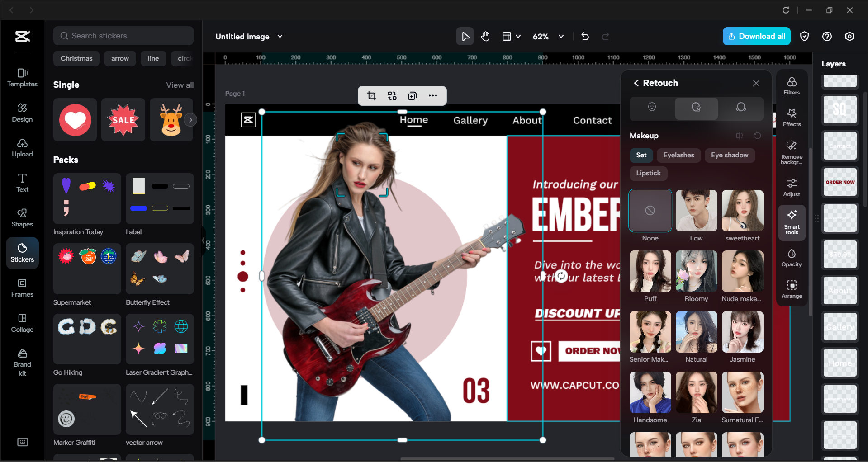
Task: Select the Effects panel icon
Action: point(792,117)
